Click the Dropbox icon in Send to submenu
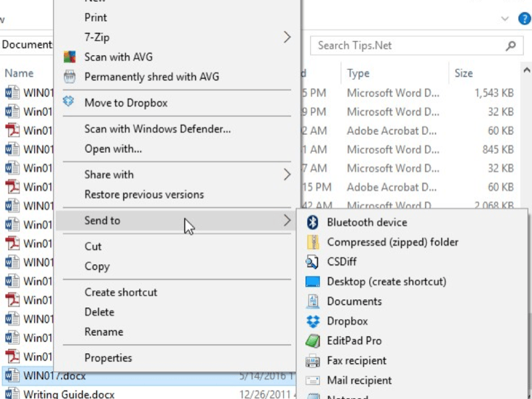Screen dimensions: 532x399 313,321
